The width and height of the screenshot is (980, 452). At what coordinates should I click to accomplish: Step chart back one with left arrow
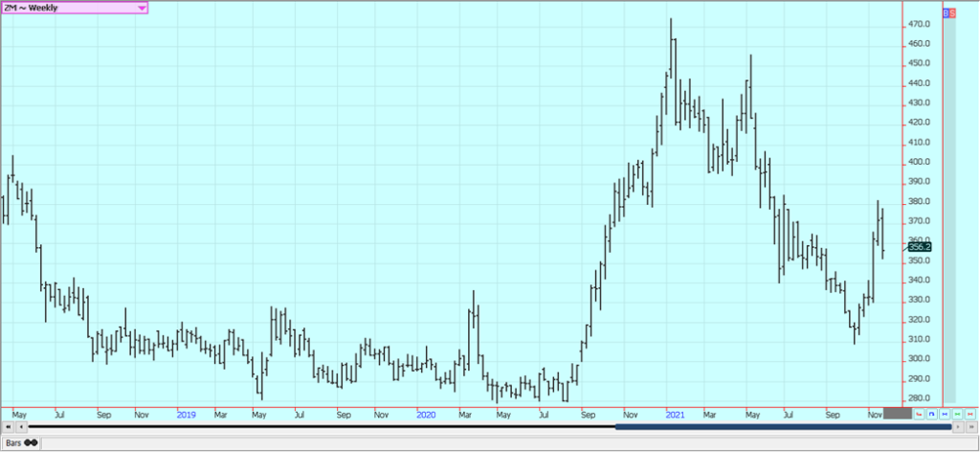[x=21, y=427]
